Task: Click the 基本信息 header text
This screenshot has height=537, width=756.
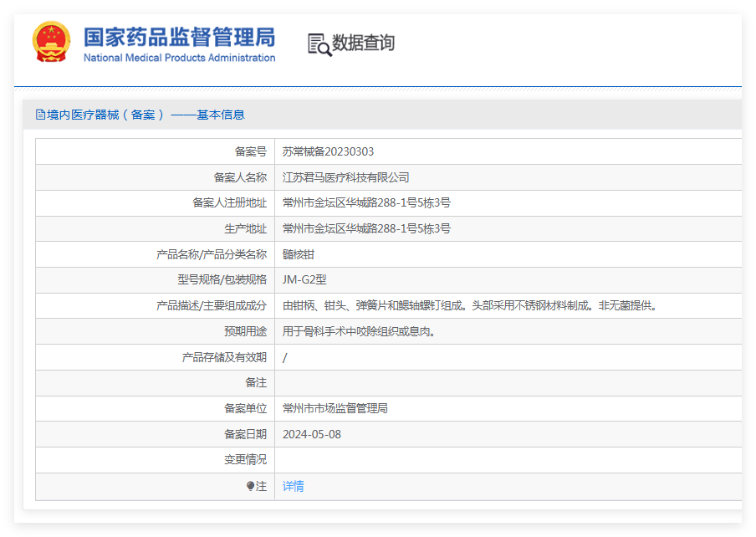Action: coord(221,115)
